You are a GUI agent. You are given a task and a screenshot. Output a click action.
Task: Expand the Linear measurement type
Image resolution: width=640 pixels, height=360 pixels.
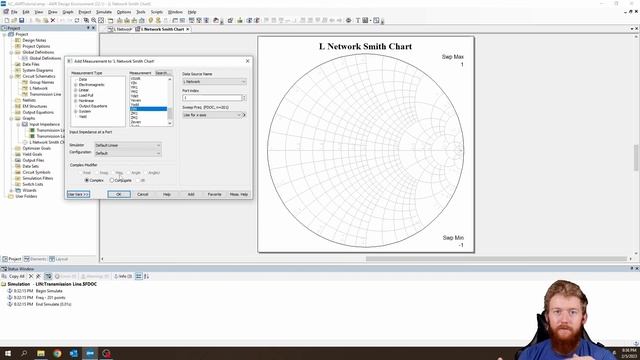pos(76,90)
